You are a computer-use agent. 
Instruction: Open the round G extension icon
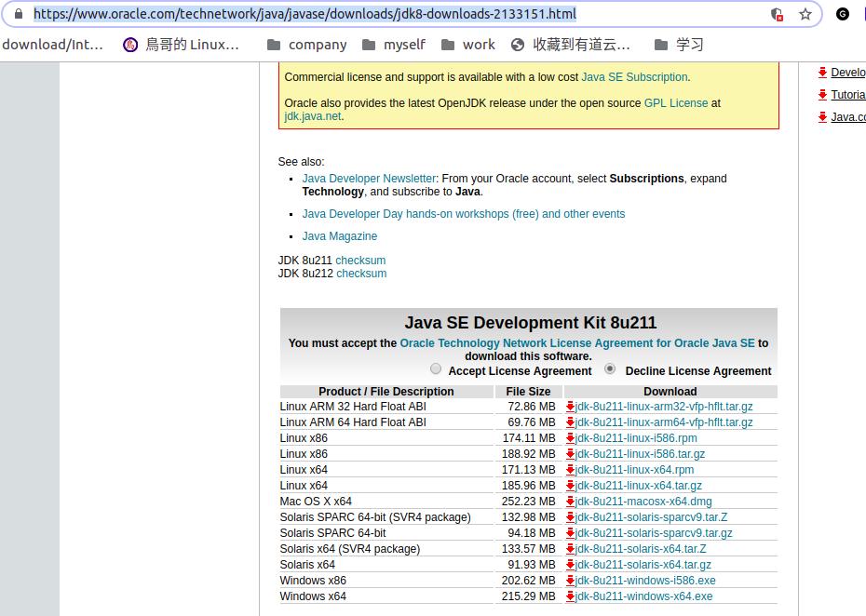click(842, 14)
